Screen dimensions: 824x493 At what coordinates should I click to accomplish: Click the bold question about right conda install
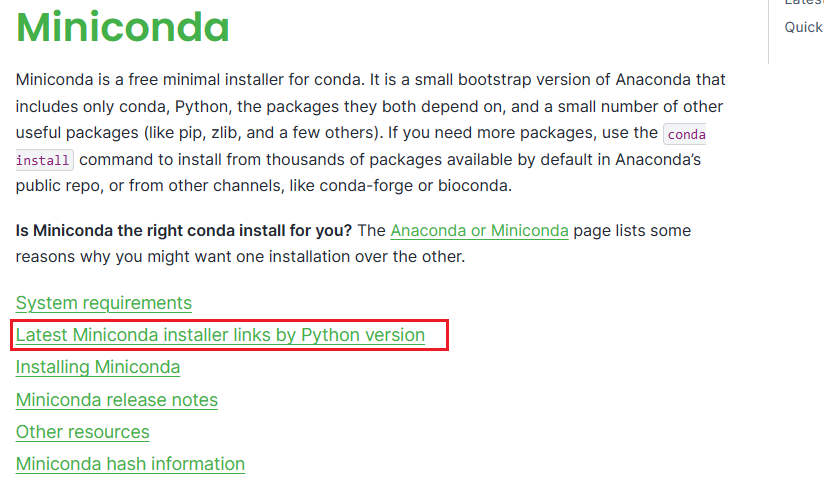(184, 231)
